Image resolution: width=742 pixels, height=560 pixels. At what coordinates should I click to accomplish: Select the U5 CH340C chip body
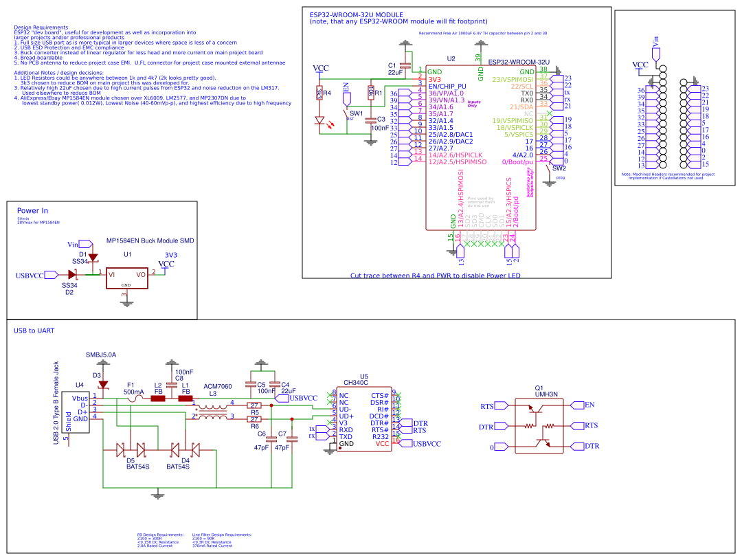click(x=364, y=418)
